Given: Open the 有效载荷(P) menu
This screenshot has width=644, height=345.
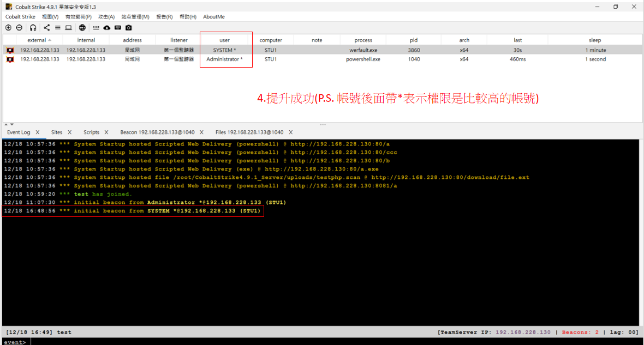Looking at the screenshot, I should [x=79, y=17].
